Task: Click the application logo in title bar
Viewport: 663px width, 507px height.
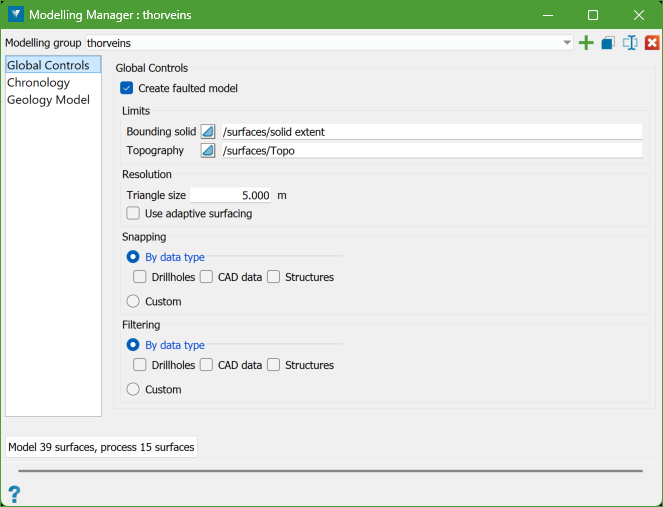Action: [x=16, y=15]
